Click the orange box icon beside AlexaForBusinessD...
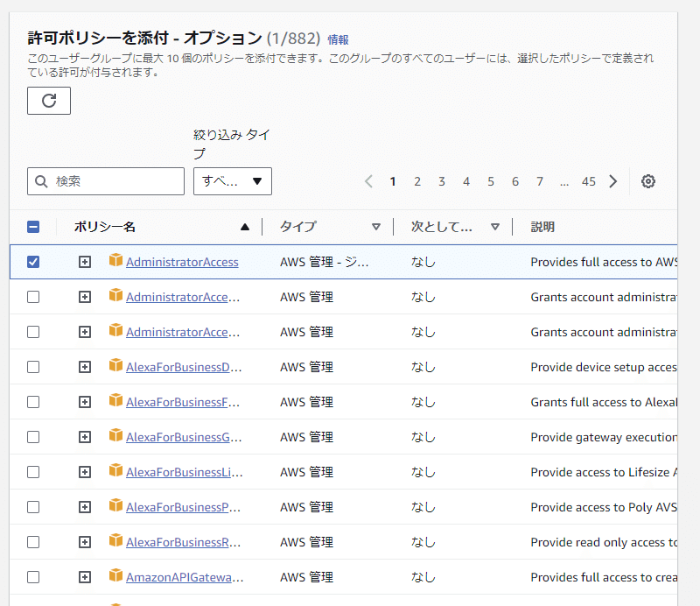 (x=115, y=365)
